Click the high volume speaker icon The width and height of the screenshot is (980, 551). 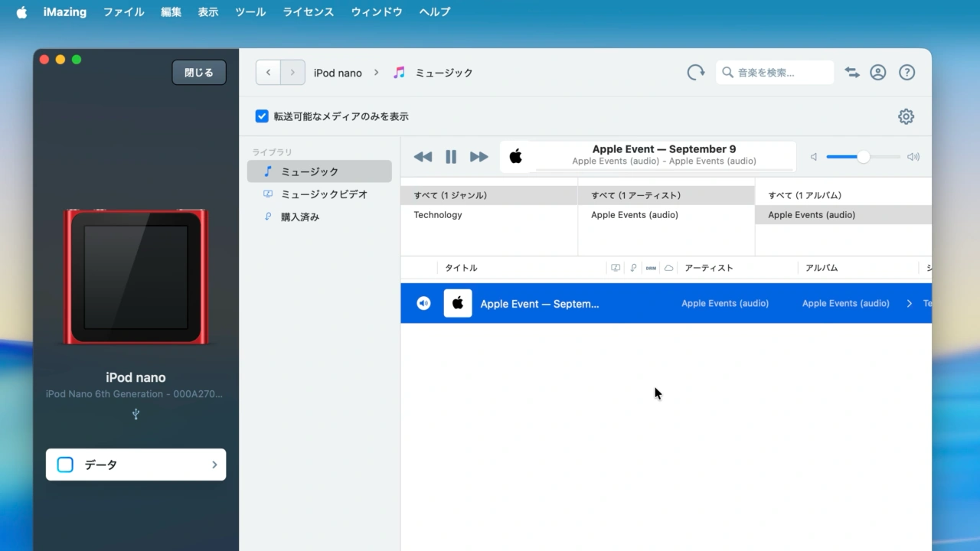coord(913,157)
